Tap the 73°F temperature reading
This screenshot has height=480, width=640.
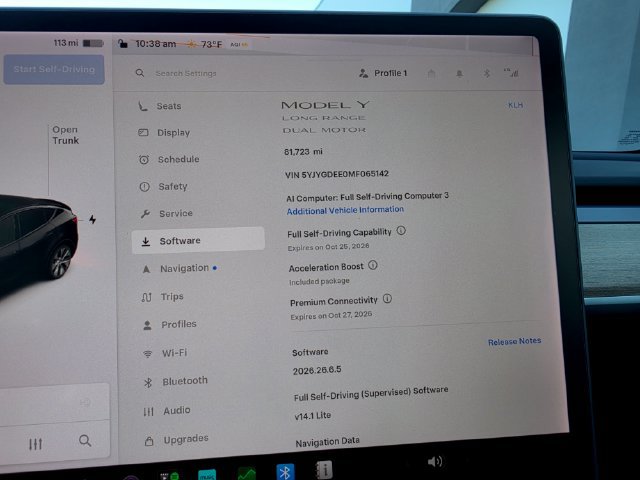[211, 44]
